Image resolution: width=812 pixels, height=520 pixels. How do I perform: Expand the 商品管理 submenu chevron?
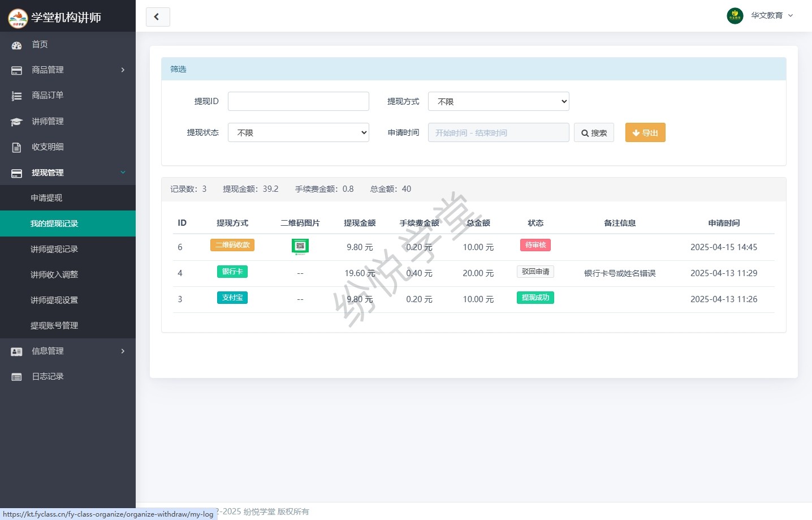coord(123,70)
